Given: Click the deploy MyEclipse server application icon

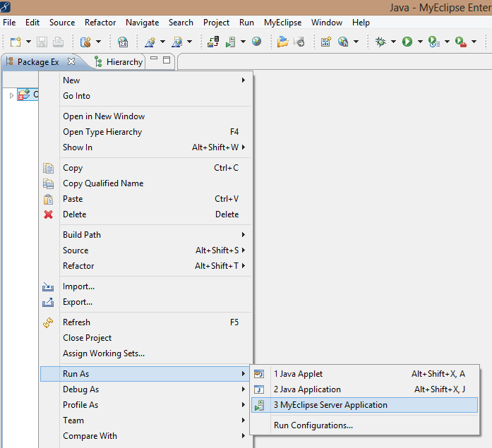Looking at the screenshot, I should pos(213,42).
